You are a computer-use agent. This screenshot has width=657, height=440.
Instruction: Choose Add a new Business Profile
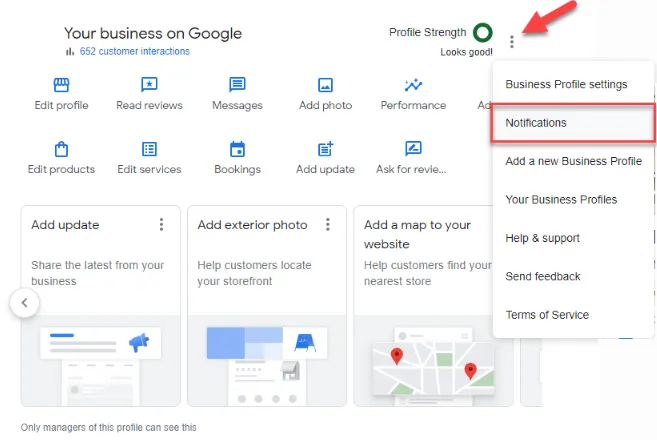click(574, 161)
